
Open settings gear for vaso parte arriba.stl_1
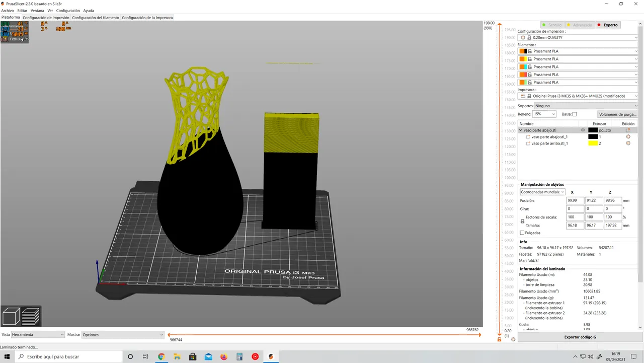[628, 143]
